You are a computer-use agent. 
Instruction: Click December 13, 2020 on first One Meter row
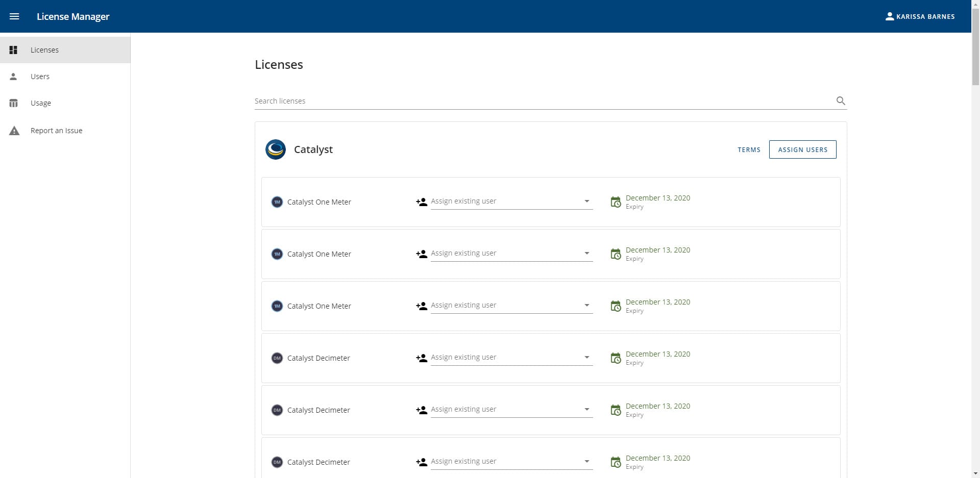(658, 198)
